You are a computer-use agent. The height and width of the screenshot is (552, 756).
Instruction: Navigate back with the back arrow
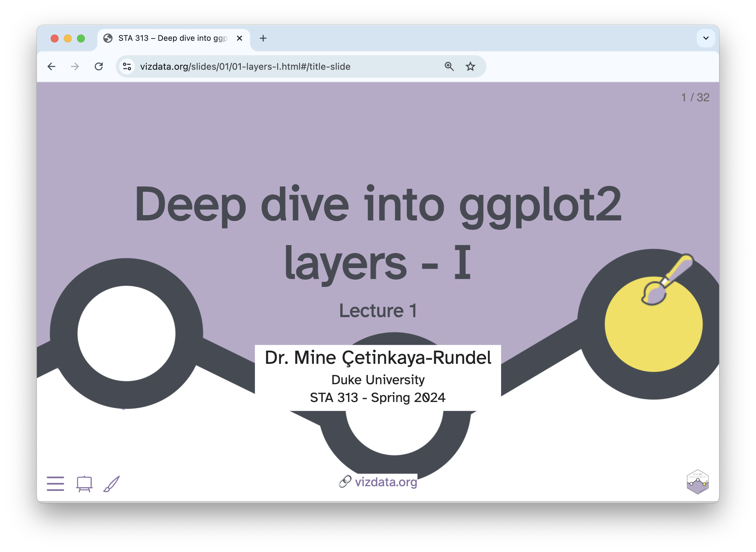[51, 66]
